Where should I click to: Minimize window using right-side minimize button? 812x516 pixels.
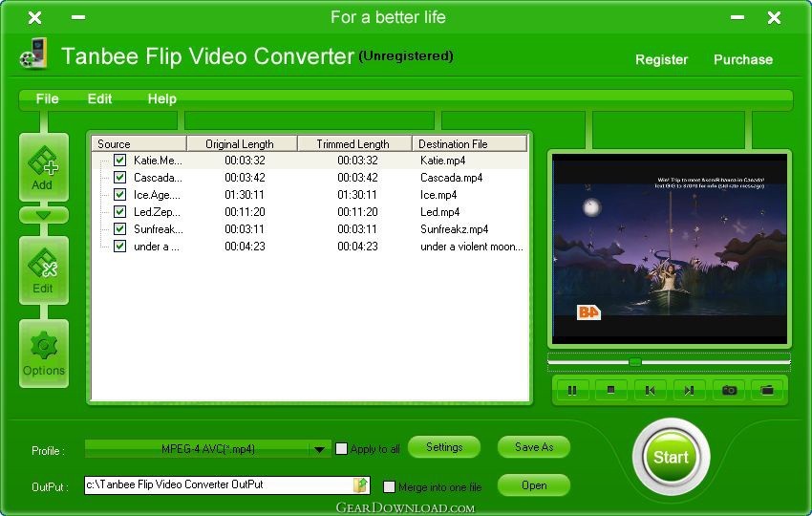pos(737,17)
